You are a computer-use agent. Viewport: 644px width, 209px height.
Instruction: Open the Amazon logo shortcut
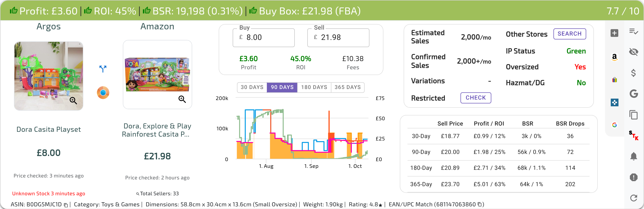[x=614, y=57]
